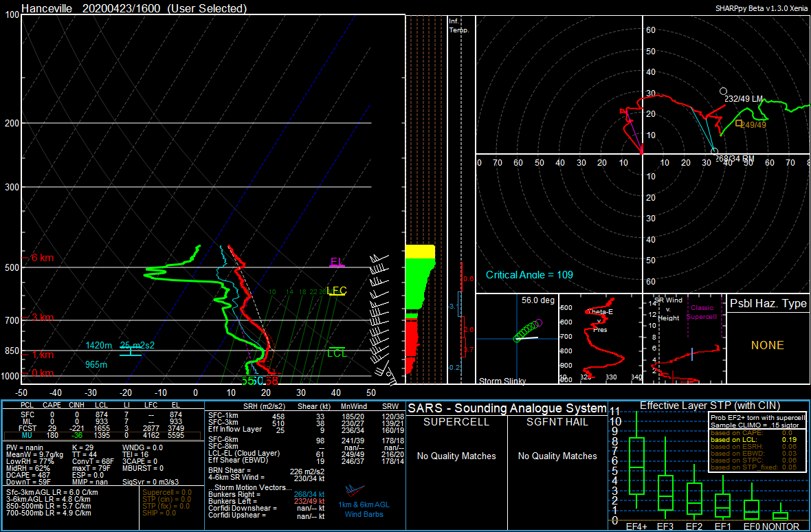Viewport: 811px width, 532px height.
Task: Click the SHIP = 0.0 value
Action: pos(160,513)
